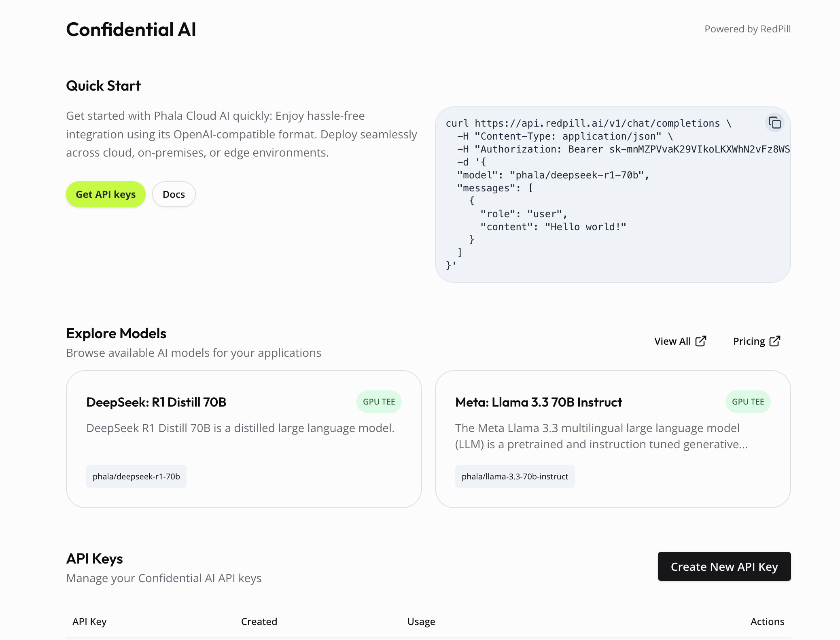Click the API Key column header
This screenshot has height=640, width=840.
89,621
